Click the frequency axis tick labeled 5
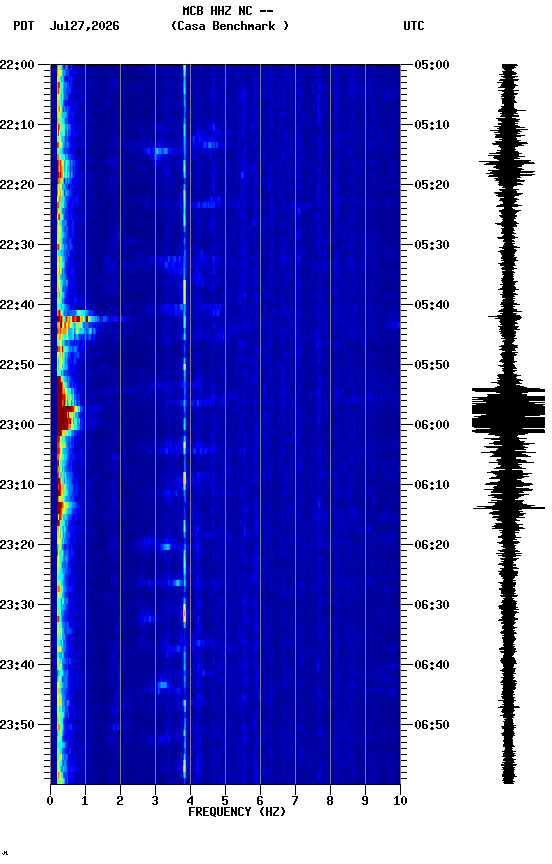The image size is (552, 864). coord(225,801)
